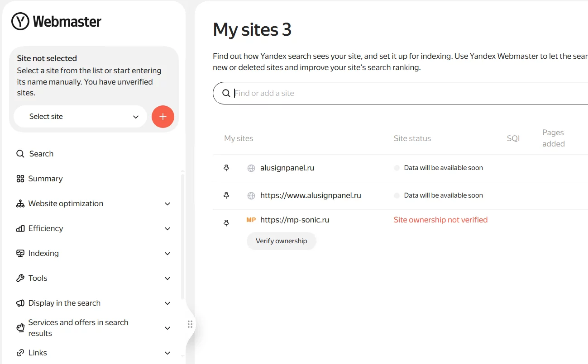The width and height of the screenshot is (588, 364).
Task: Click the Display in the search megaphone icon
Action: pyautogui.click(x=20, y=303)
